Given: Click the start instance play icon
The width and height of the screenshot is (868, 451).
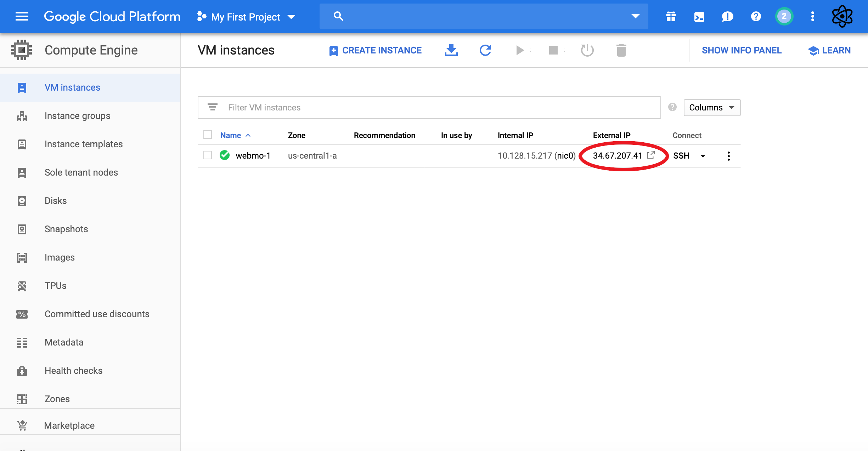Looking at the screenshot, I should coord(520,50).
